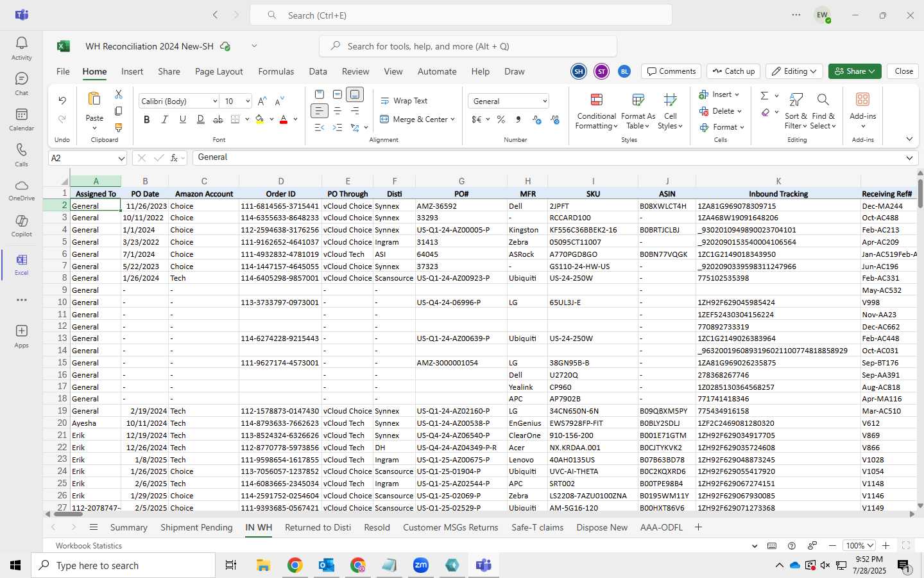The image size is (924, 578).
Task: Click the text orientation icon
Action: click(354, 128)
